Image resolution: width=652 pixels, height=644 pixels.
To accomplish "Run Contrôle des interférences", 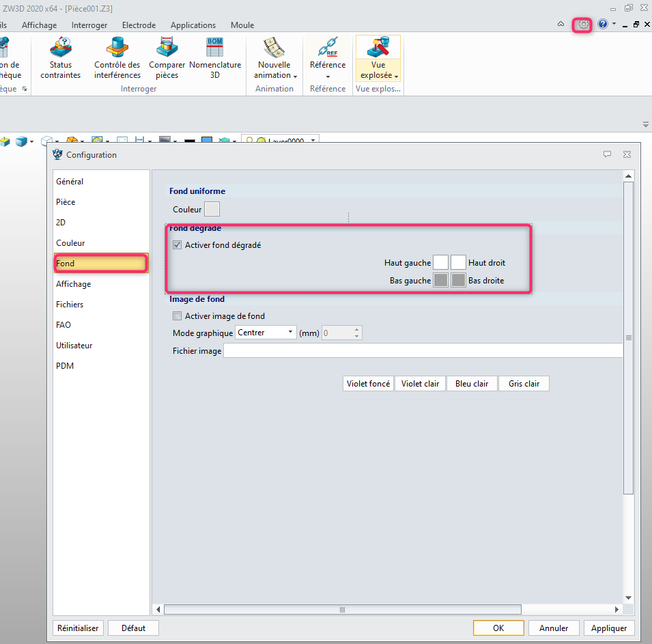I will click(117, 58).
